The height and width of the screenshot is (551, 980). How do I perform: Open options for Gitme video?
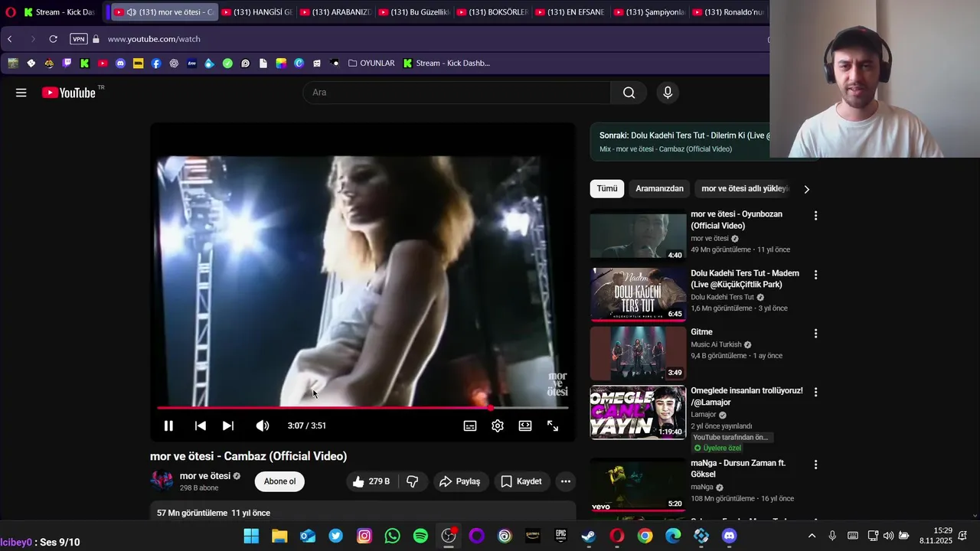[815, 334]
